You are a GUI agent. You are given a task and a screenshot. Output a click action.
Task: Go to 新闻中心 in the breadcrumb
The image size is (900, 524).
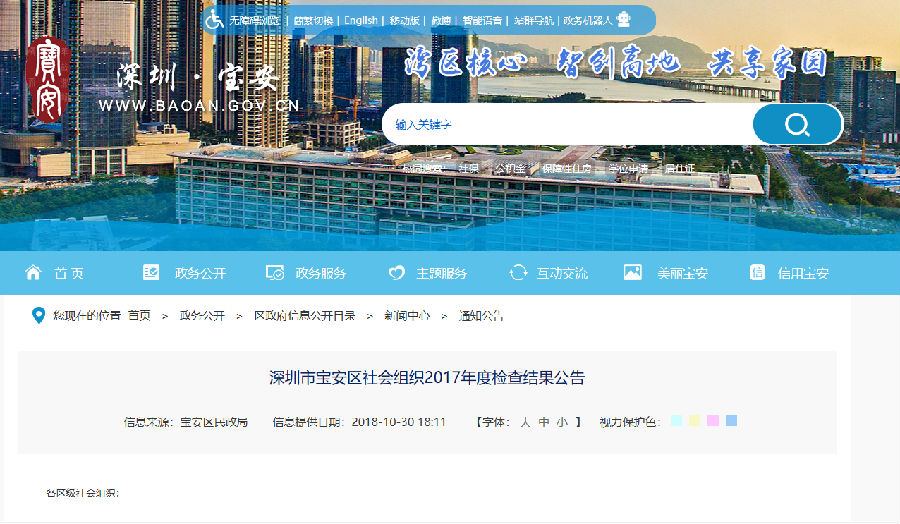click(407, 316)
